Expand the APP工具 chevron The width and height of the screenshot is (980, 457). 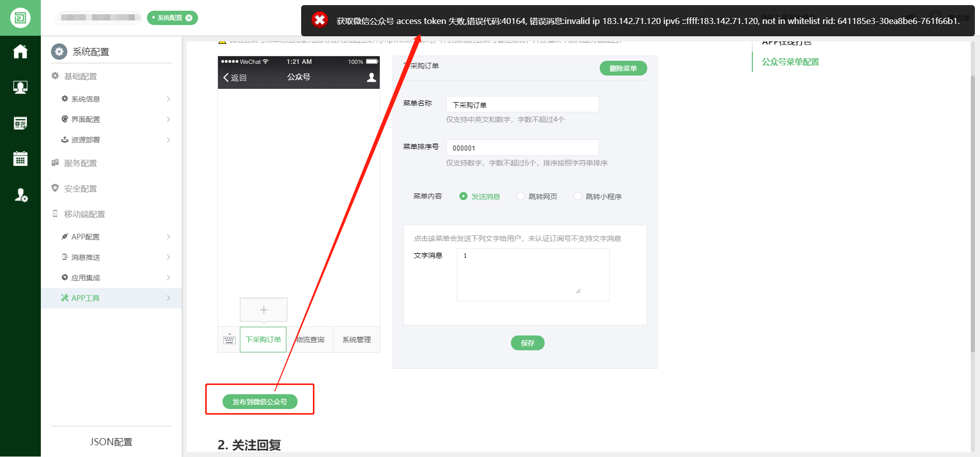pos(168,298)
